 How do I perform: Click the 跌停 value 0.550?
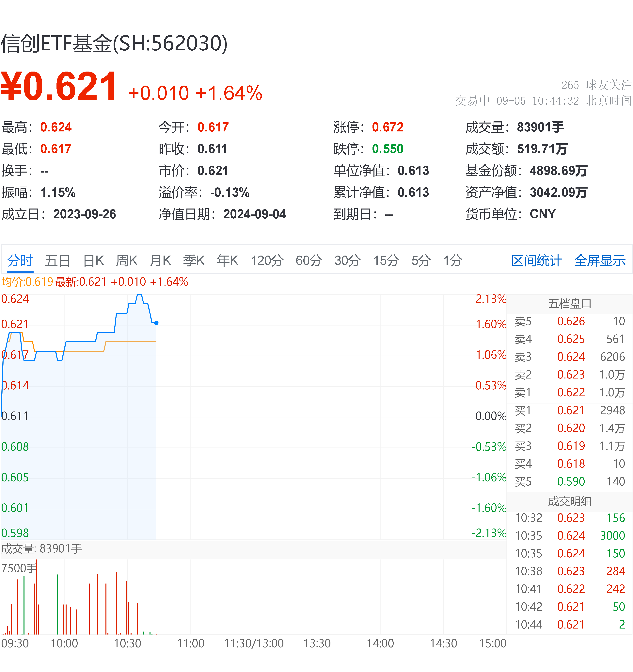point(388,149)
